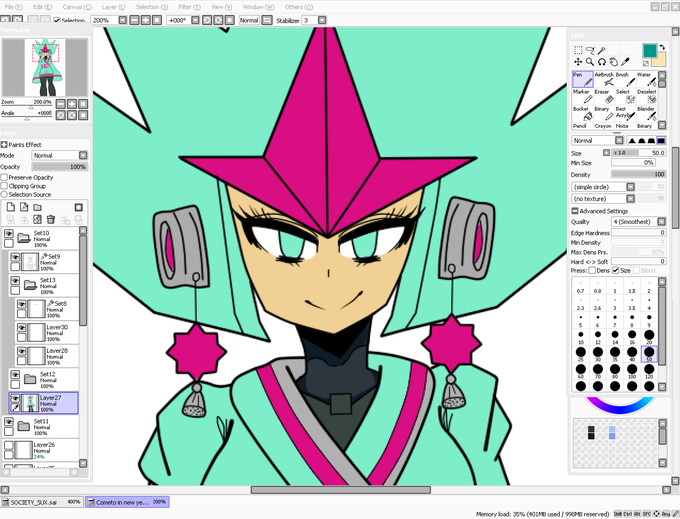
Task: Create a new normal layer
Action: [10, 207]
